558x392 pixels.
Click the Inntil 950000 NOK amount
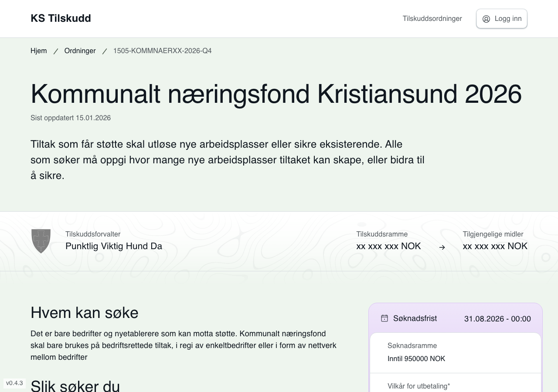(x=416, y=359)
